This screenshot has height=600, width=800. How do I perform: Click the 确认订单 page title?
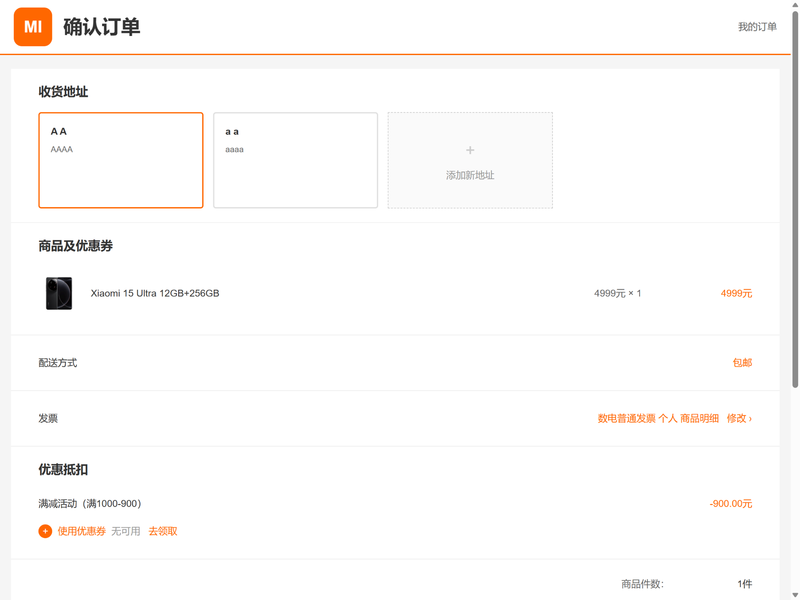tap(102, 27)
